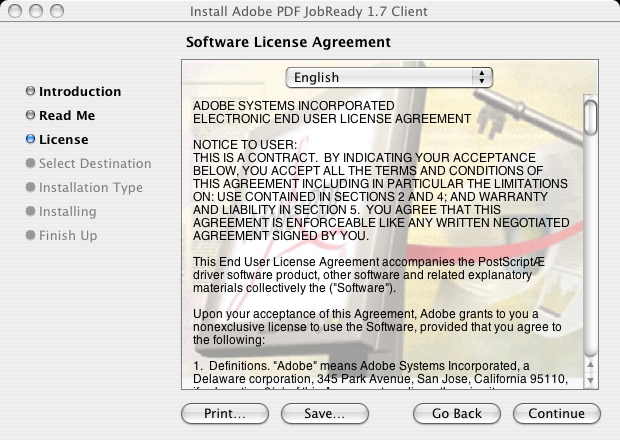The height and width of the screenshot is (440, 620).
Task: Click the Installing step bullet
Action: pos(30,211)
